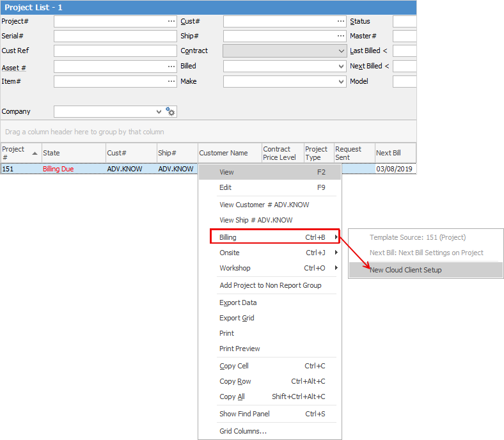
Task: Click Template Source: 151 (Project) entry
Action: (425, 237)
